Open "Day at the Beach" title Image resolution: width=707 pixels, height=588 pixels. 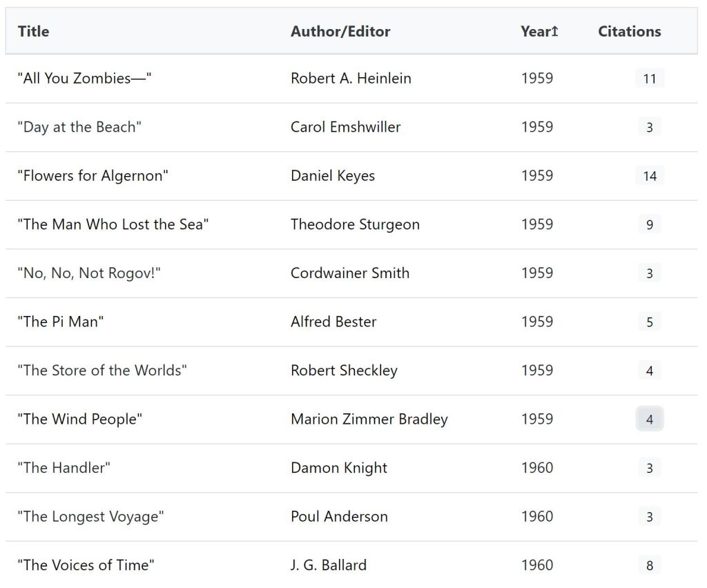(79, 127)
